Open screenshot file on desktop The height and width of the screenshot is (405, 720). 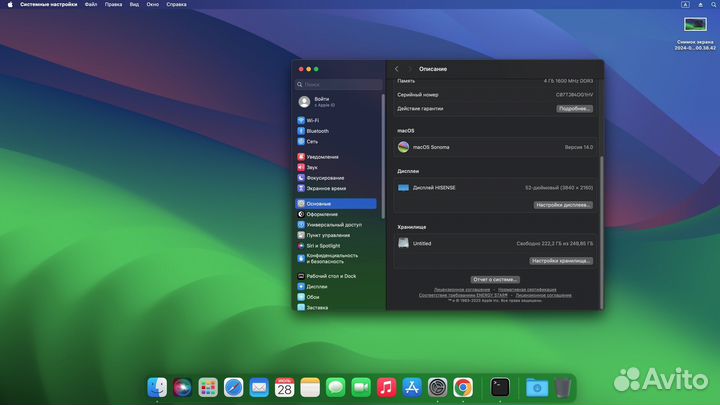tap(695, 24)
